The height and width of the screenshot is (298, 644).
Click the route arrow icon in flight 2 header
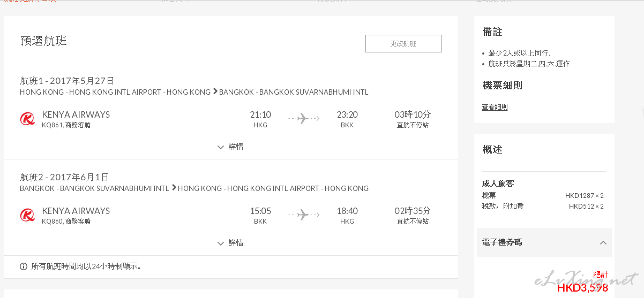[174, 188]
